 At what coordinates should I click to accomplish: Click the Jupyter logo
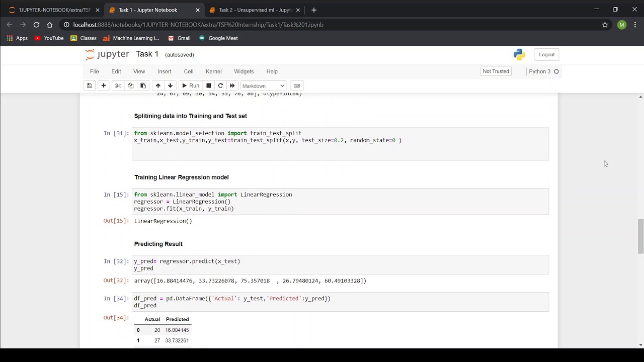[107, 54]
